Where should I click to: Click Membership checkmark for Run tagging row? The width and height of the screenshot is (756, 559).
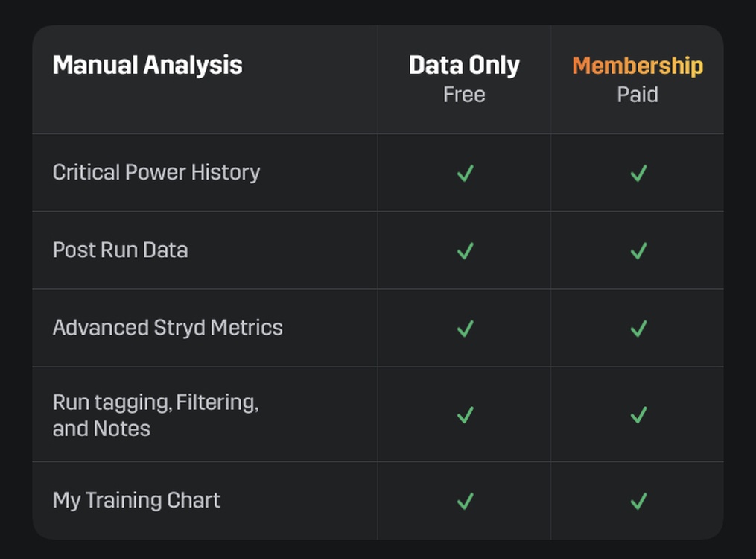638,415
